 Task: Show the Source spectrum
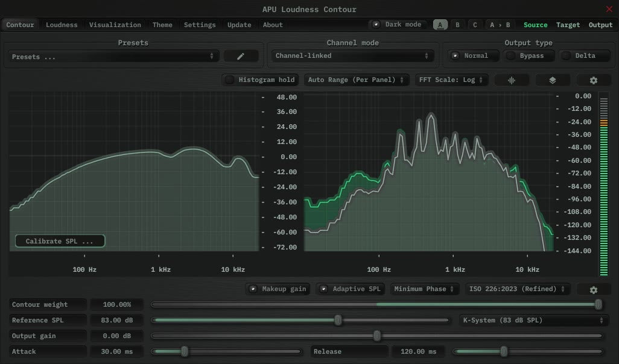point(535,25)
